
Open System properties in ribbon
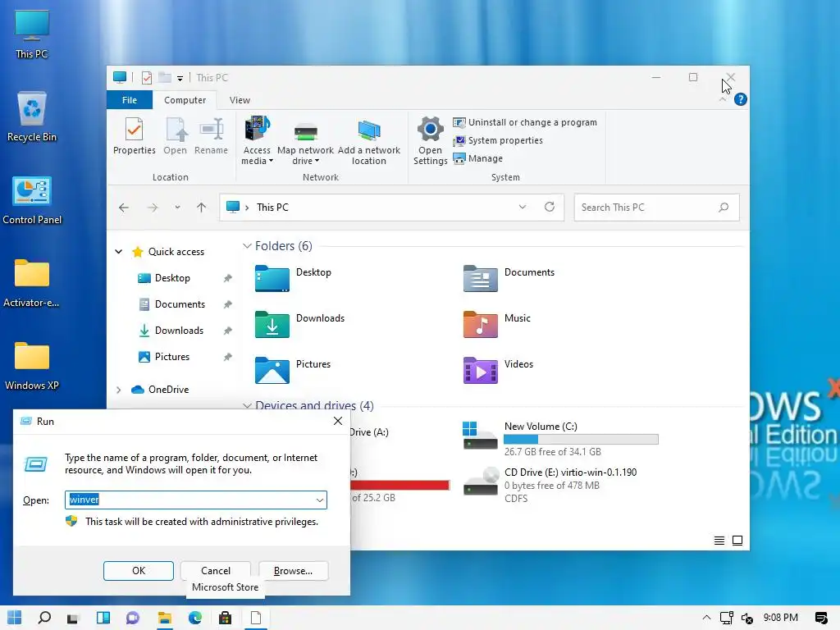pos(498,140)
